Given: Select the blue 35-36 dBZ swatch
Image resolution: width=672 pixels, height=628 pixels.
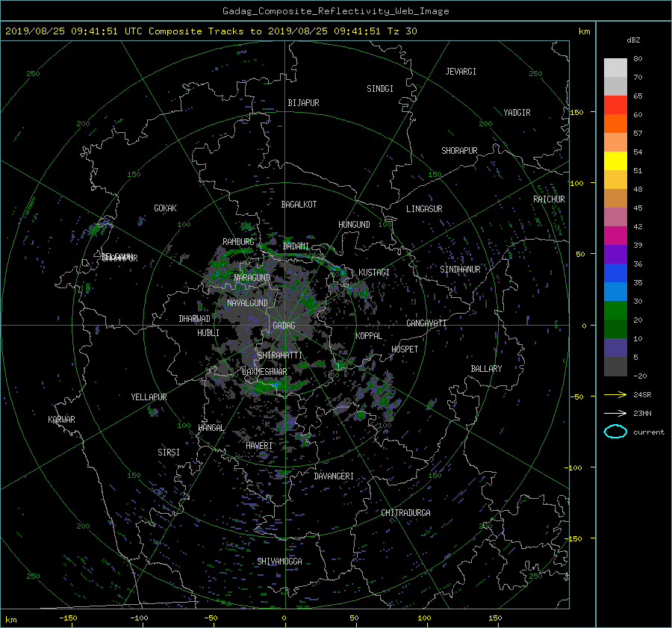Looking at the screenshot, I should [x=615, y=273].
